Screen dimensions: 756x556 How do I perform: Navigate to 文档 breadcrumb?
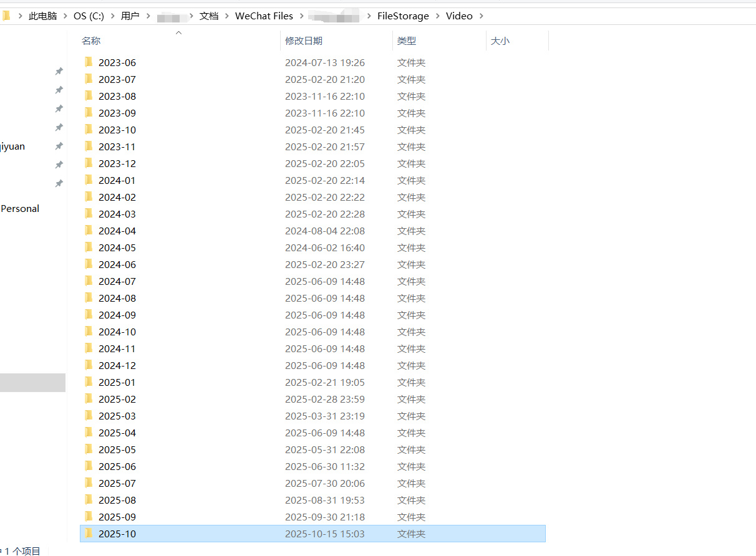point(209,16)
